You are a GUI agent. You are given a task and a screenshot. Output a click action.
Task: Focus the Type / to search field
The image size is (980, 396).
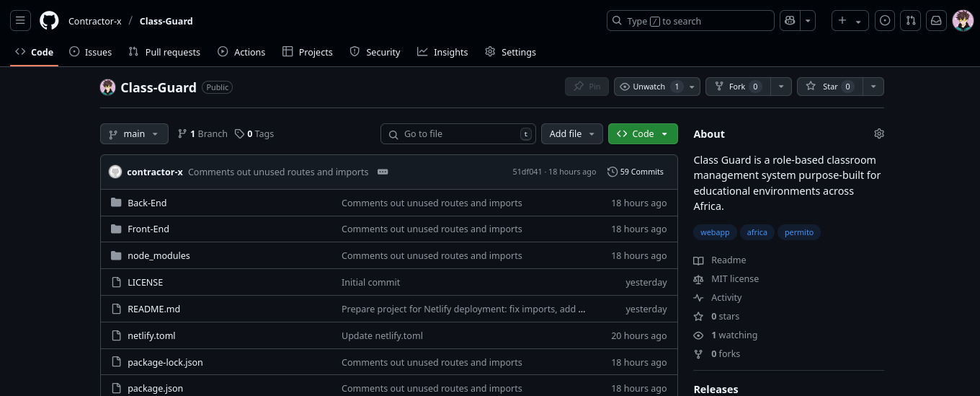[x=690, y=21]
